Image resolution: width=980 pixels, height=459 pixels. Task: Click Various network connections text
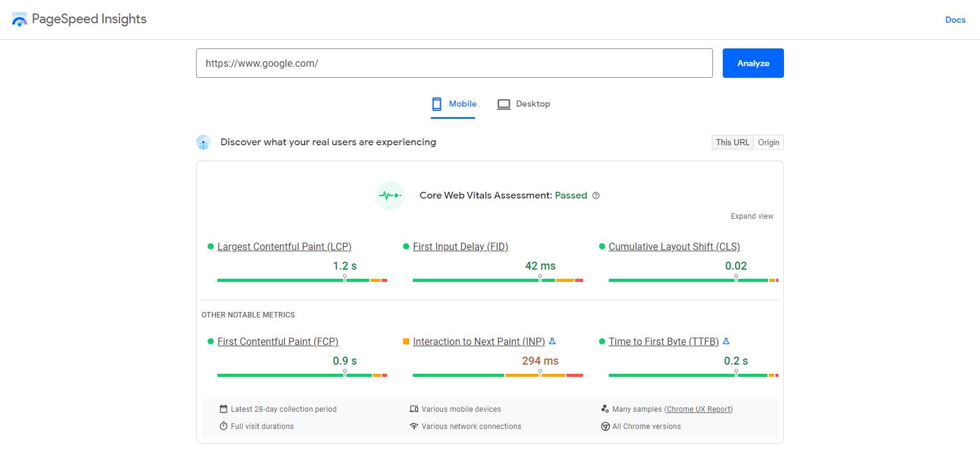pyautogui.click(x=471, y=427)
